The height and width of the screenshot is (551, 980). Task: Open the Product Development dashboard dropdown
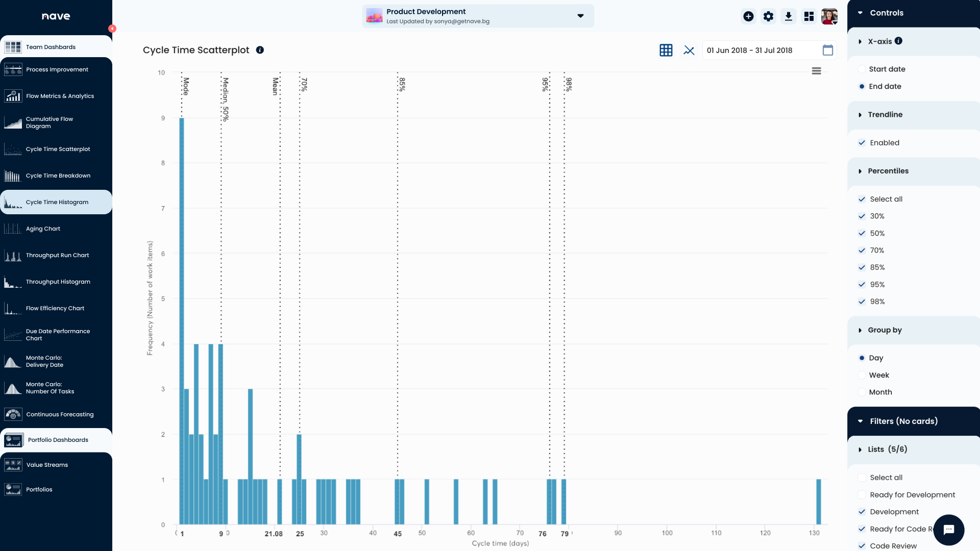tap(580, 16)
